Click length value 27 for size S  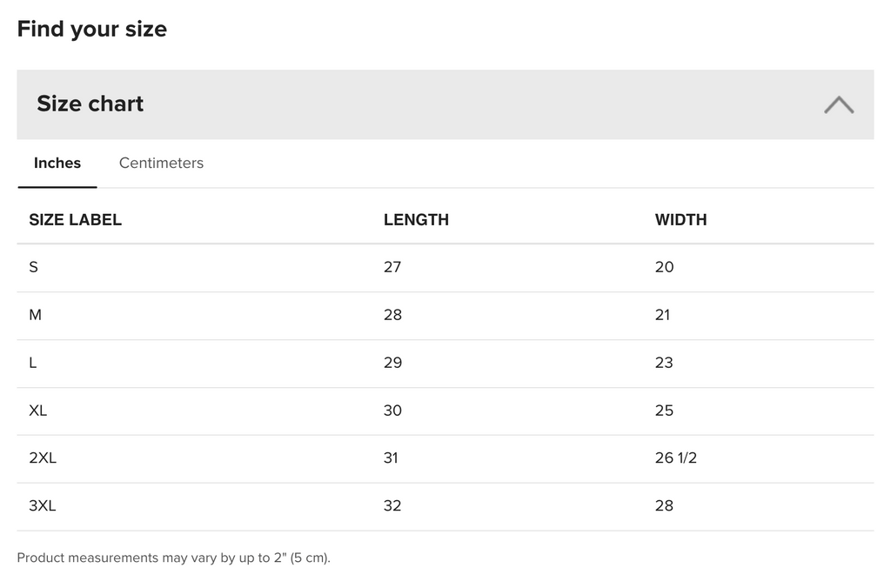(x=392, y=267)
